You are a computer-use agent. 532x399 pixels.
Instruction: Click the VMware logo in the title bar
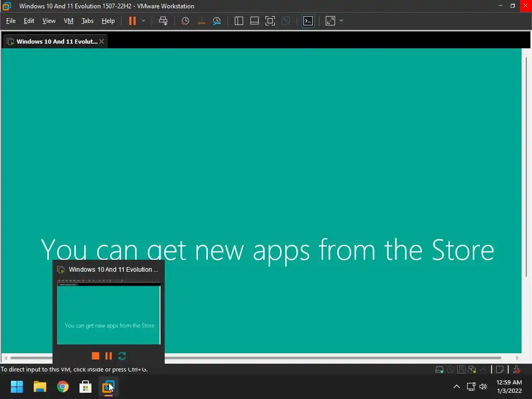coord(7,6)
